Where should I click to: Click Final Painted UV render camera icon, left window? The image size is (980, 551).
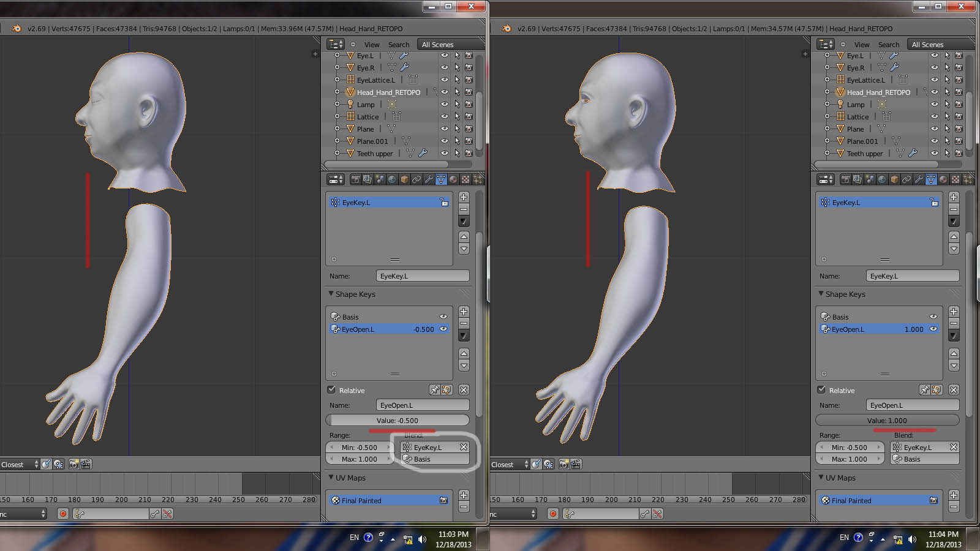[444, 500]
